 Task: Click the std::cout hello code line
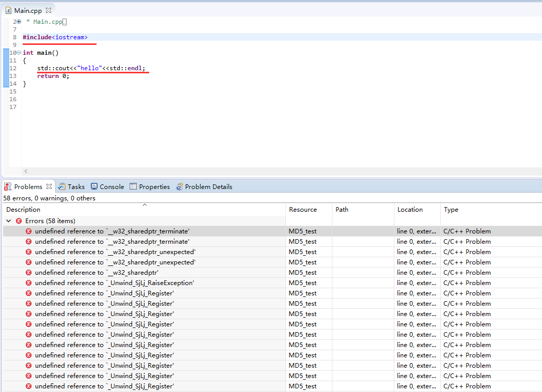click(x=91, y=68)
